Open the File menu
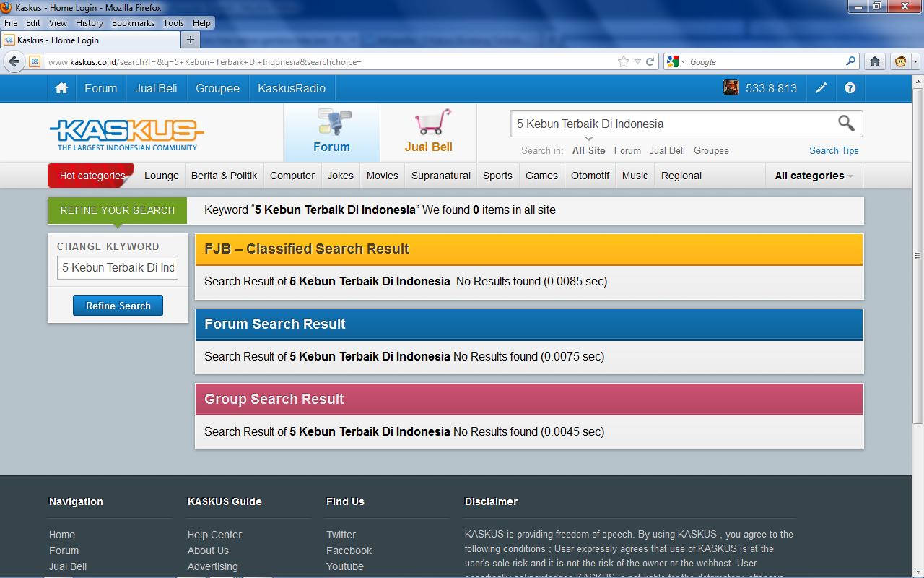Viewport: 924px width, 578px height. tap(11, 23)
